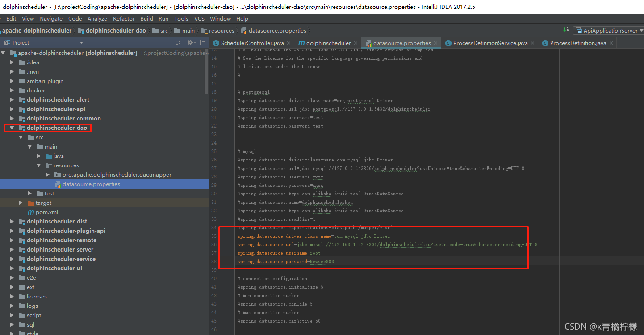
Task: Select the orange target folder
Action: pyautogui.click(x=39, y=203)
